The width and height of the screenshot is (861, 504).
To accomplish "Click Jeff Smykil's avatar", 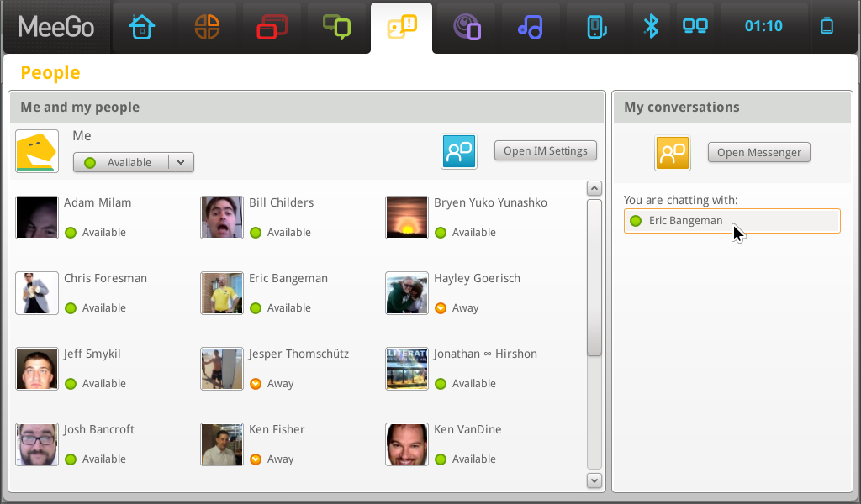I will pyautogui.click(x=37, y=369).
